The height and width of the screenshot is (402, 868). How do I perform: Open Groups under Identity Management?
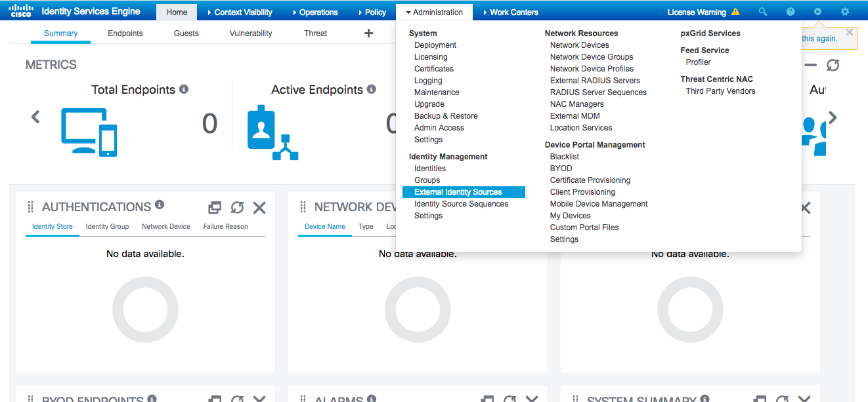[427, 180]
